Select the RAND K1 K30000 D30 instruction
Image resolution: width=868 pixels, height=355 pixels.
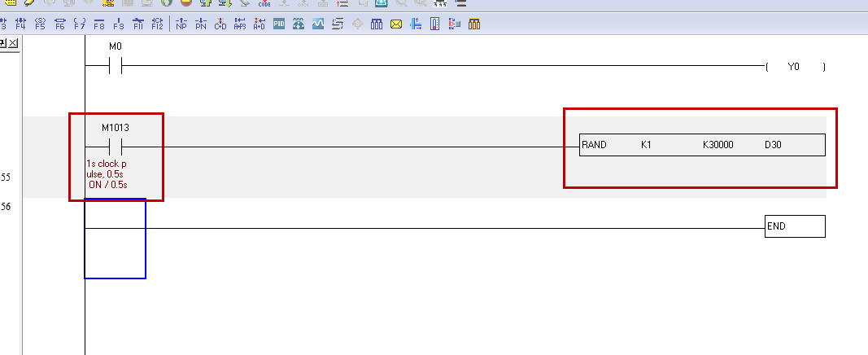click(x=701, y=145)
